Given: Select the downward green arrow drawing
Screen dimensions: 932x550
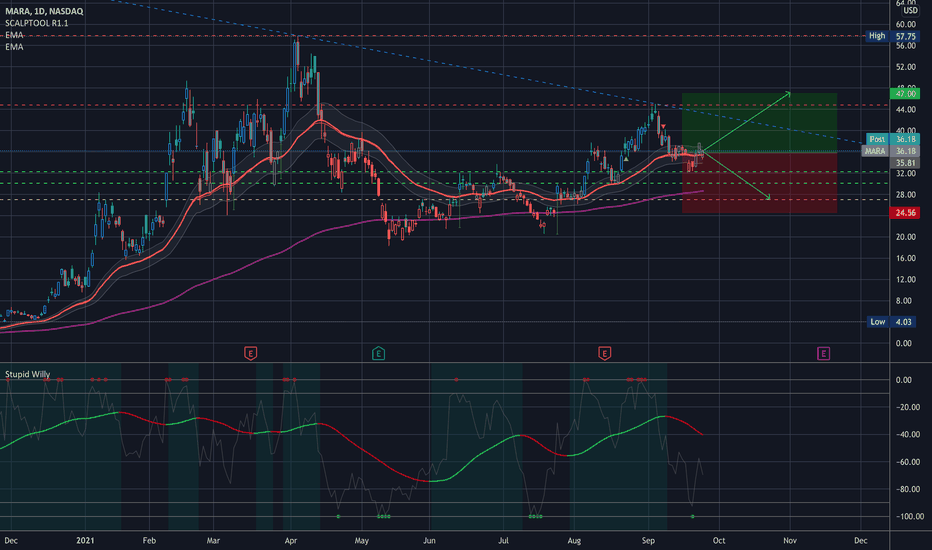Looking at the screenshot, I should [737, 176].
